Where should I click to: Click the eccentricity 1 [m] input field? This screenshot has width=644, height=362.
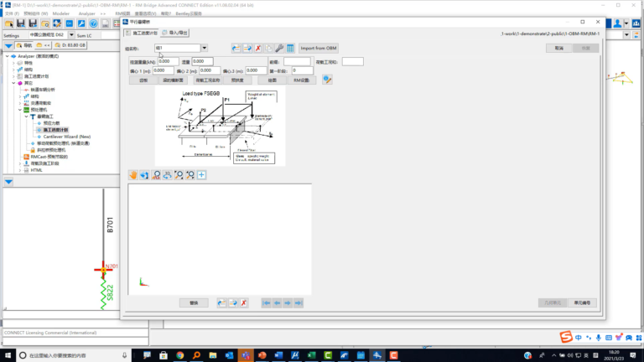point(163,70)
